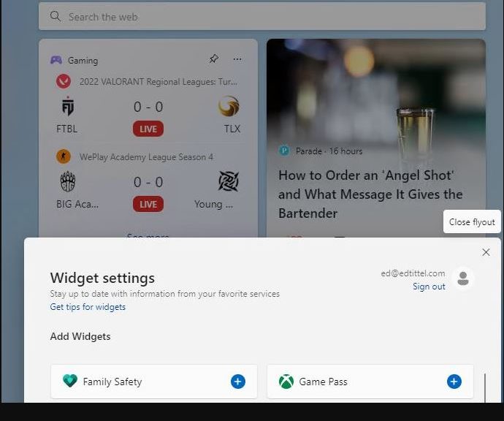Image resolution: width=504 pixels, height=421 pixels.
Task: Add the Game Pass widget
Action: [x=454, y=382]
